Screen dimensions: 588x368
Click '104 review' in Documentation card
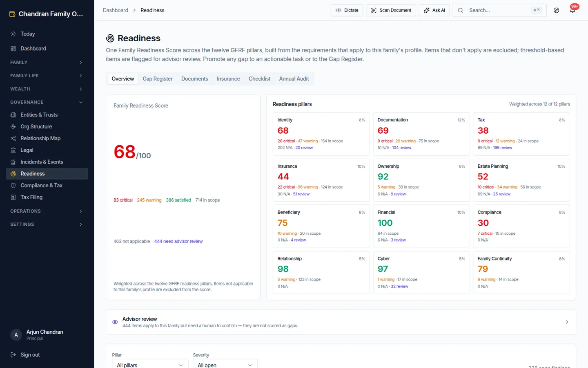pos(402,148)
